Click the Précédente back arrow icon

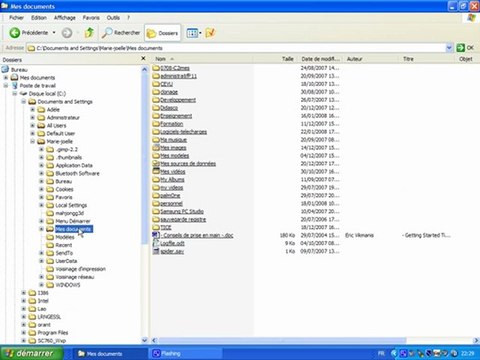pos(15,33)
